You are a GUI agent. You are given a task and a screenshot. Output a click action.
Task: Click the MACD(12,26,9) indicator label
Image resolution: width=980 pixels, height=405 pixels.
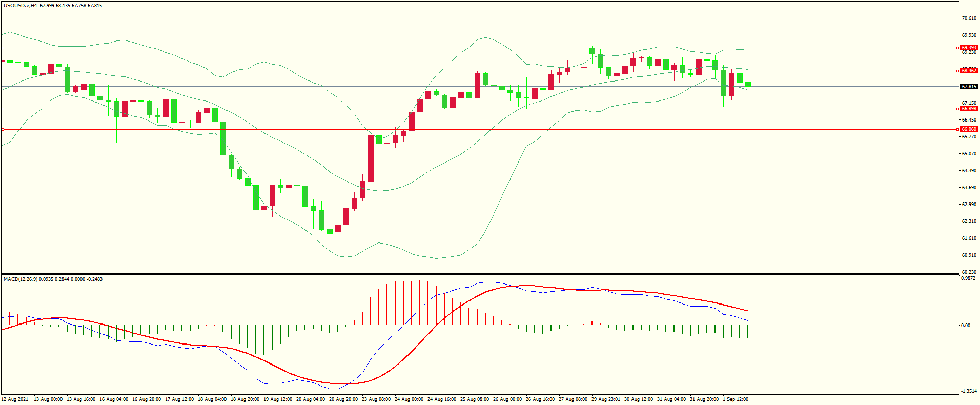[x=20, y=279]
